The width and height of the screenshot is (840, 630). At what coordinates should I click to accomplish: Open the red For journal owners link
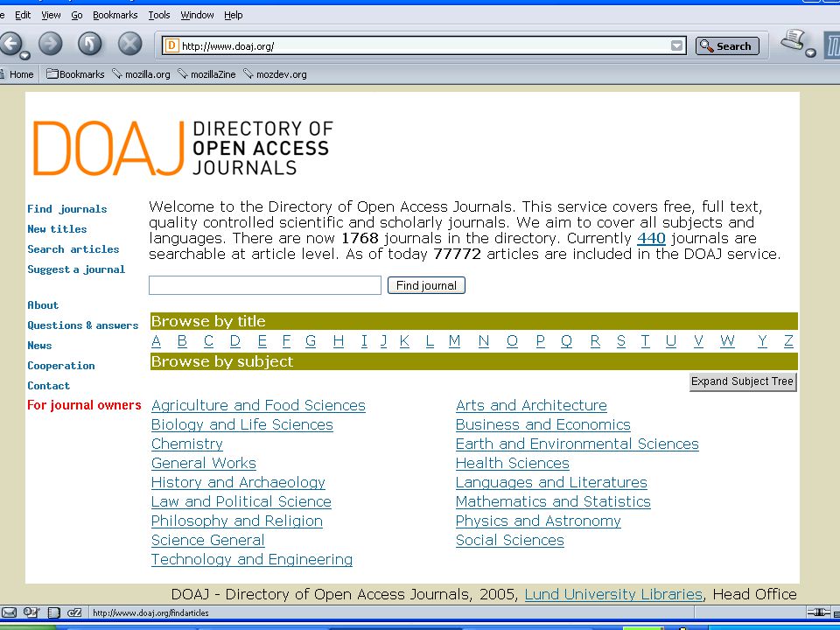(84, 405)
